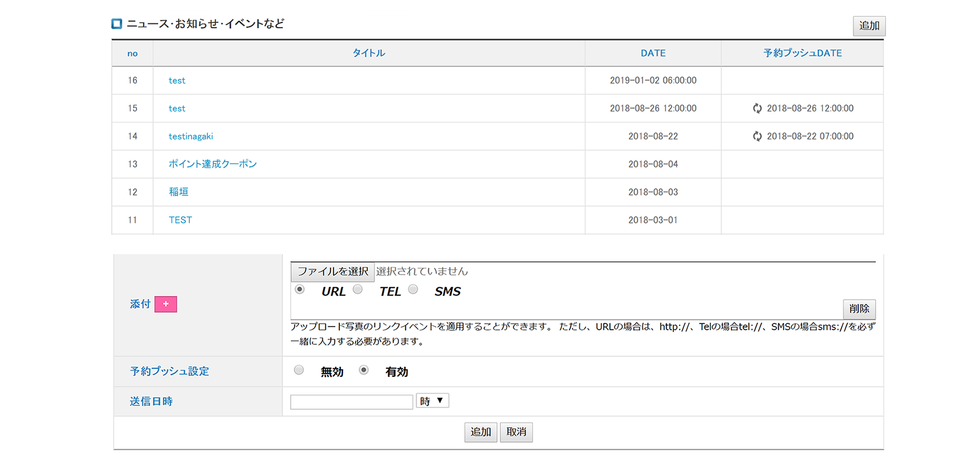The width and height of the screenshot is (980, 455).
Task: Open the testinagaki news entry
Action: (x=190, y=136)
